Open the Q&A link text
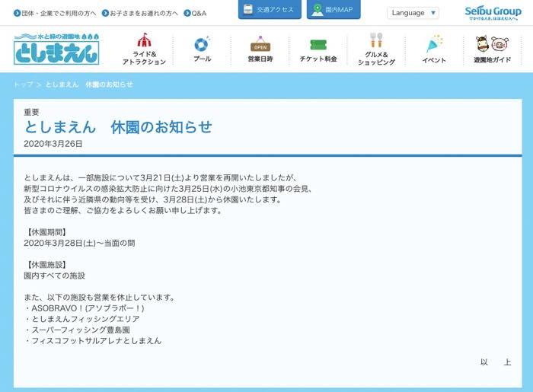Image resolution: width=533 pixels, height=392 pixels. pos(199,13)
